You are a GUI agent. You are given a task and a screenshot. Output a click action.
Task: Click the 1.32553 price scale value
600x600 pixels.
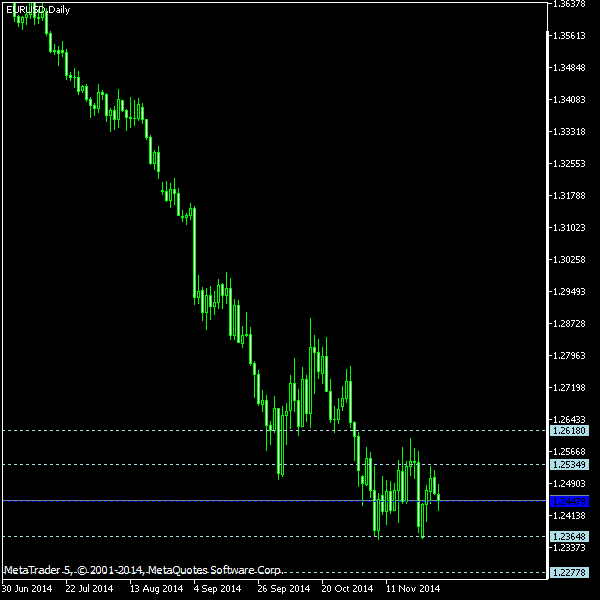coord(569,164)
